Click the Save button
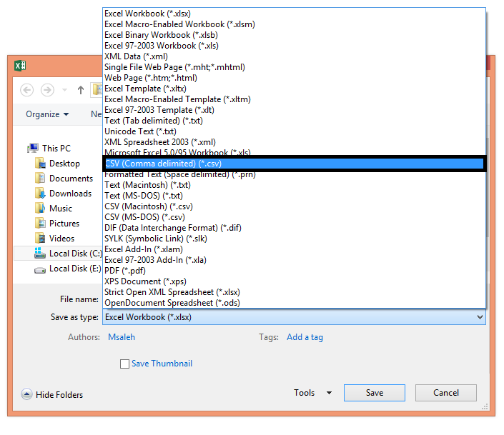504x435 pixels. coord(375,393)
